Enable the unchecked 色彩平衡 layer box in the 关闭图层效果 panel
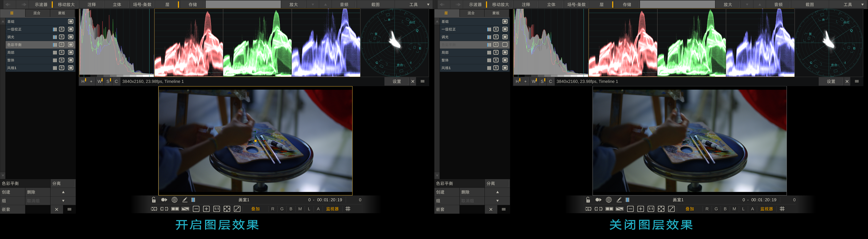868x239 pixels. coord(505,45)
